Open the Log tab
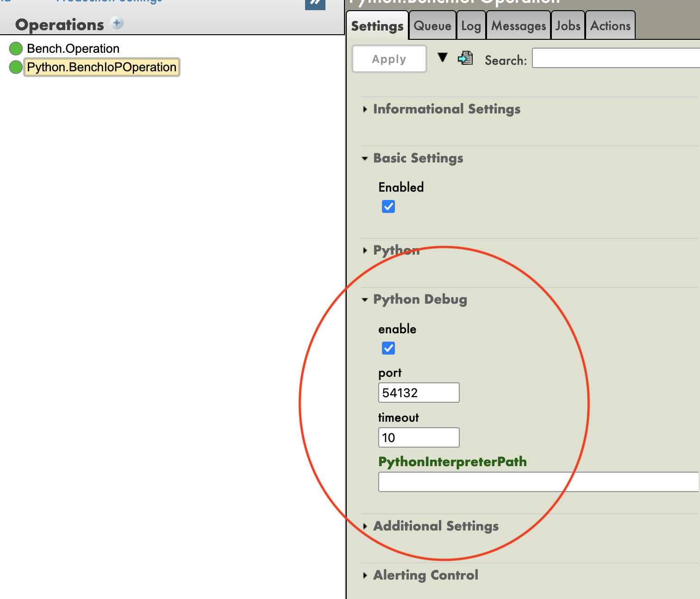700x599 pixels. pos(471,26)
